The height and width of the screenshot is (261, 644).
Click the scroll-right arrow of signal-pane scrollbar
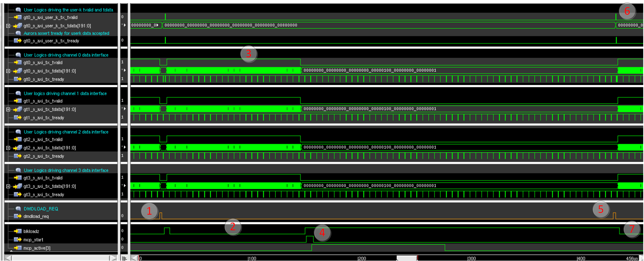pos(114,258)
